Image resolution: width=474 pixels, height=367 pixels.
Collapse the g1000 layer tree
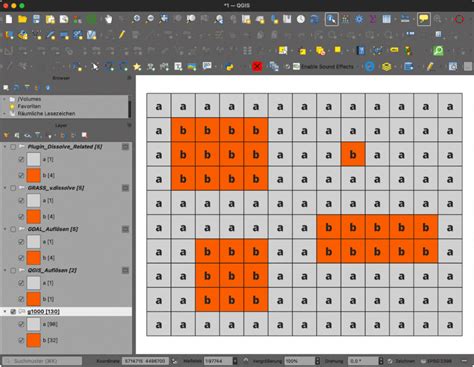click(x=5, y=312)
